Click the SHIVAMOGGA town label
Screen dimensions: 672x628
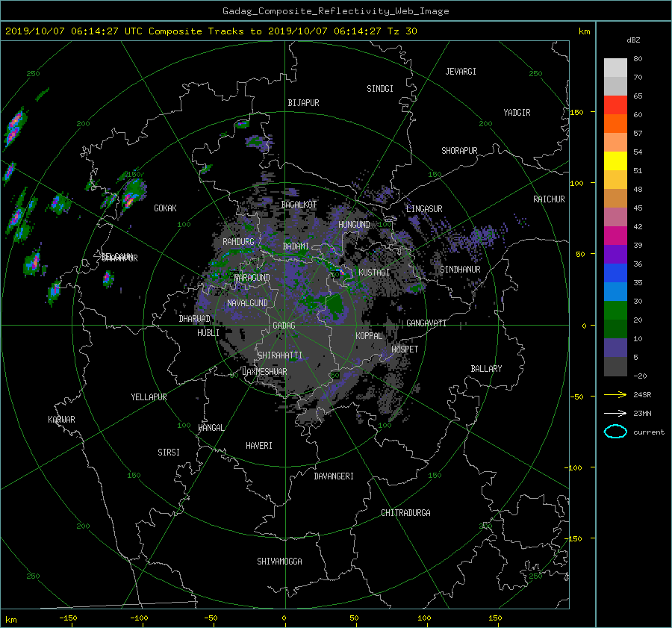pos(279,562)
